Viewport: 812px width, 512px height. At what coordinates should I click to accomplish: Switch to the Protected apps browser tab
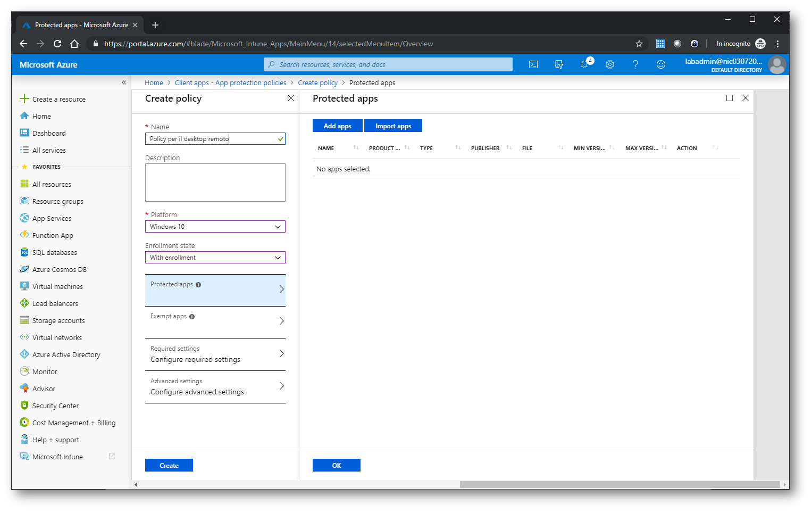point(80,25)
